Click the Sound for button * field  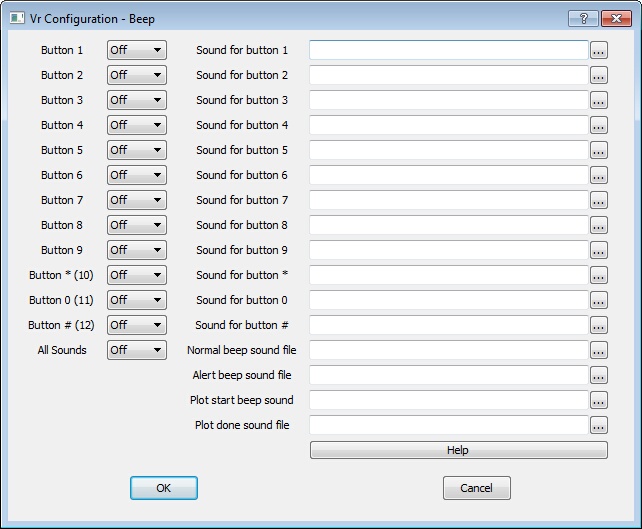tap(449, 275)
